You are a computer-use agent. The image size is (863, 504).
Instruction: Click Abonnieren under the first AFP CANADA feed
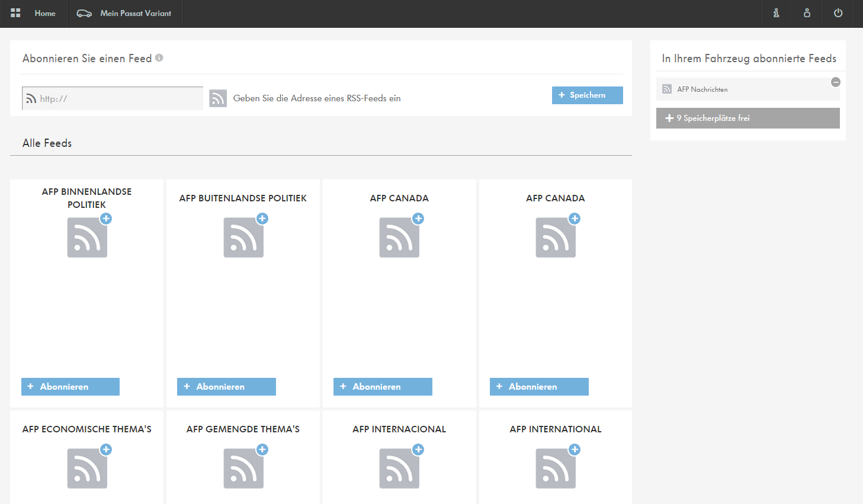[383, 386]
